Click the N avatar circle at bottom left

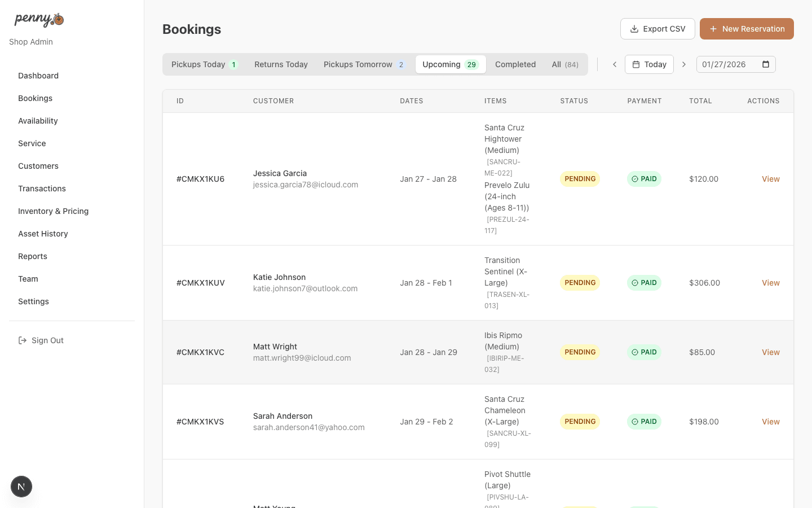coord(21,486)
